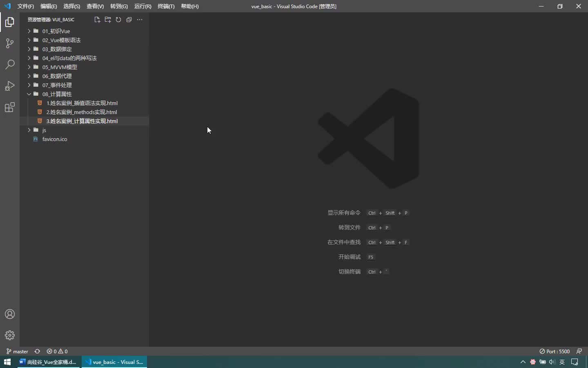Image resolution: width=588 pixels, height=368 pixels.
Task: Click the explorer title 资源管理器: VUE_BASIC
Action: pos(51,20)
